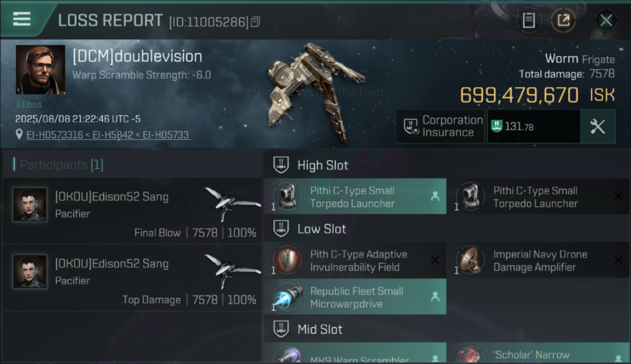Select the Corporation Insurance button
This screenshot has height=364, width=631.
click(441, 126)
